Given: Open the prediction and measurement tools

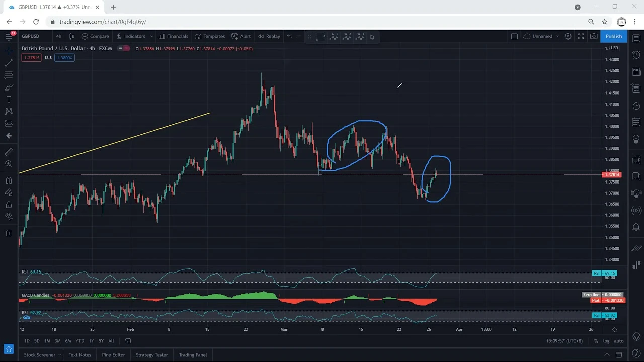Looking at the screenshot, I should point(9,124).
